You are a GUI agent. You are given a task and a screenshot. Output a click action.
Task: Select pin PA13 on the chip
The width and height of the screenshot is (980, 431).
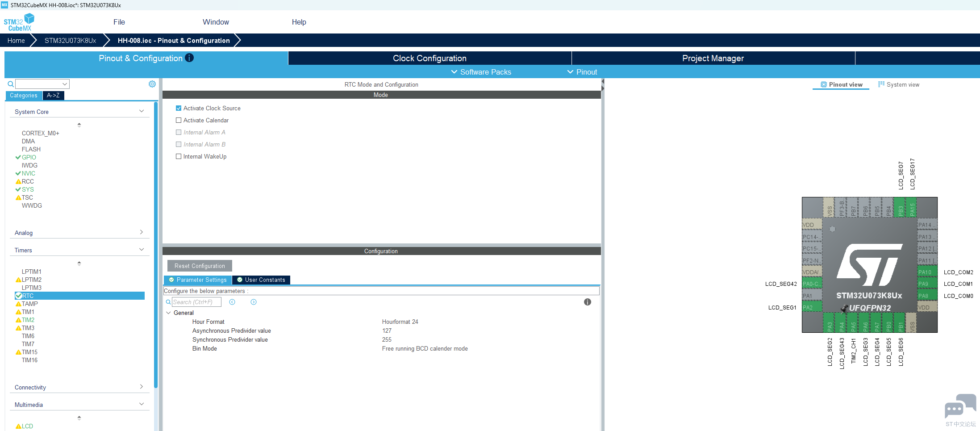pos(927,237)
